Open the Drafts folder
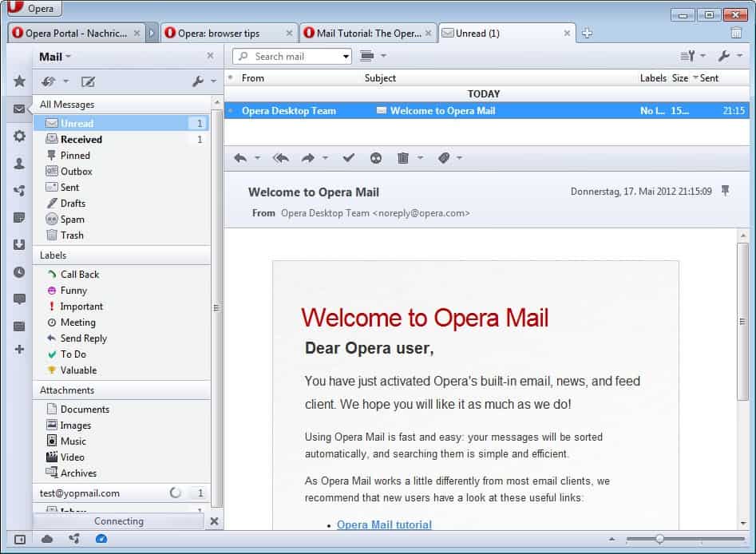This screenshot has width=756, height=554. pyautogui.click(x=121, y=204)
